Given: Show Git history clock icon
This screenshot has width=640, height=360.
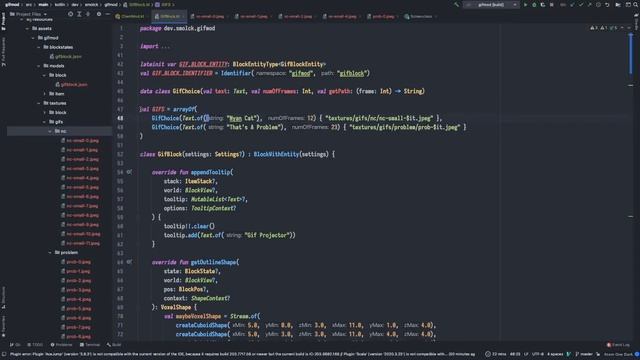Looking at the screenshot, I should [598, 4].
